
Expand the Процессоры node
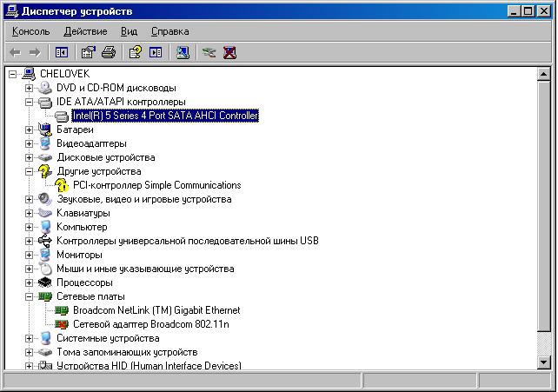pyautogui.click(x=30, y=282)
